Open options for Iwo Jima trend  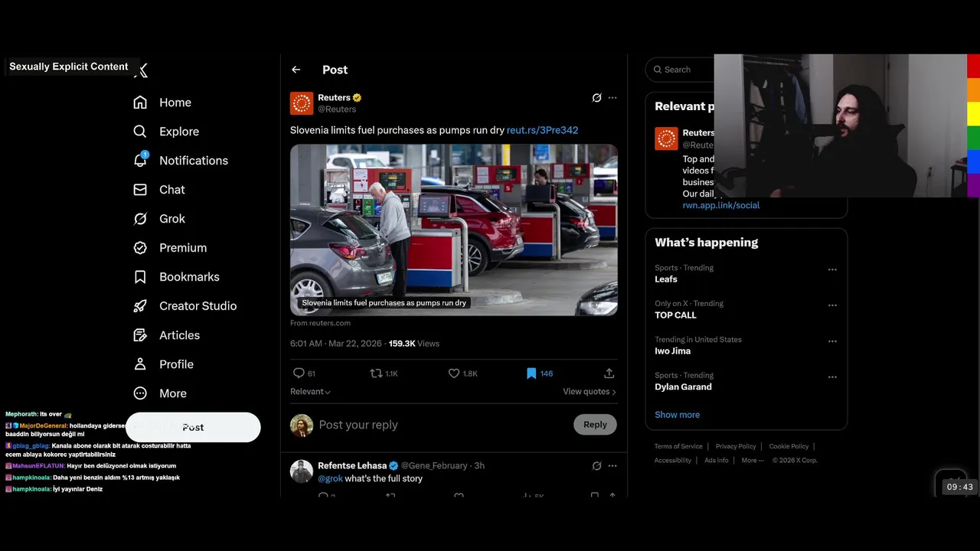(x=832, y=341)
